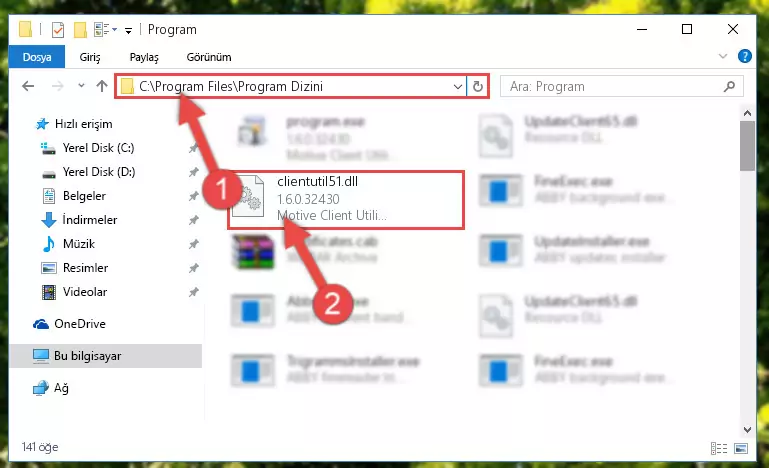Open the Help question mark icon

[744, 56]
